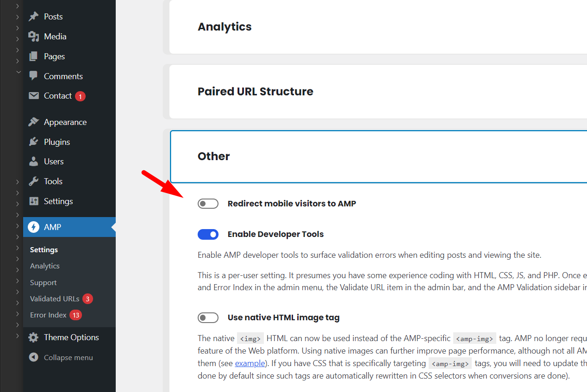The image size is (587, 392).
Task: Click the <img> code tag
Action: point(250,338)
